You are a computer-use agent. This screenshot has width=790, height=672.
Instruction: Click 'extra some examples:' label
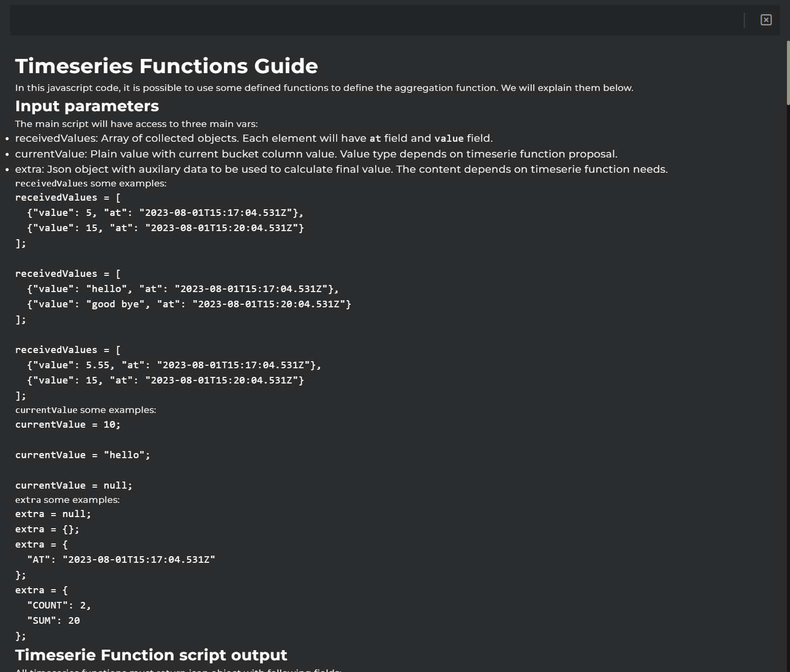[68, 500]
